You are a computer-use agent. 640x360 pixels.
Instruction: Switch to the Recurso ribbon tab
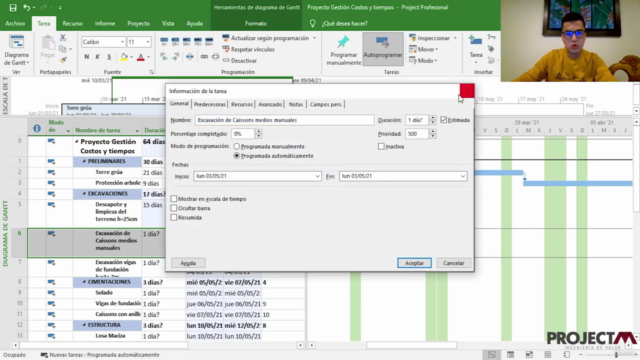(72, 24)
